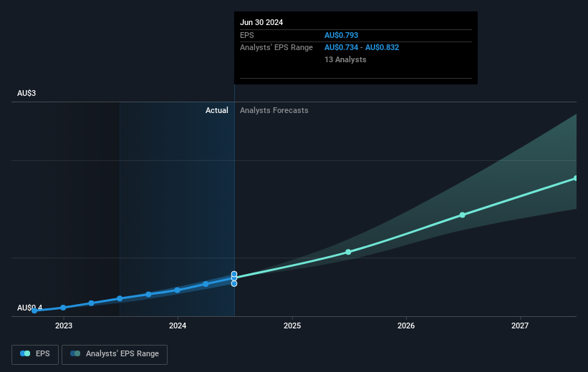
Task: Click the 2027 x-axis label
Action: pos(520,326)
